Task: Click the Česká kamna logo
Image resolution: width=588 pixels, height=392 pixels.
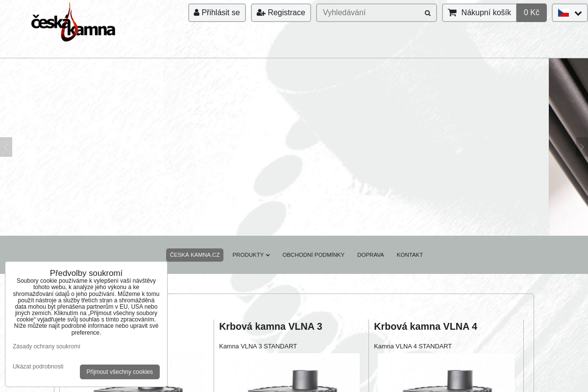Action: 73,22
